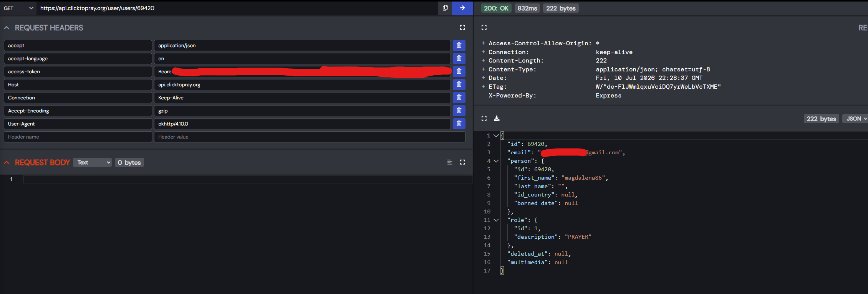Click the ETag value in response headers

pos(658,87)
